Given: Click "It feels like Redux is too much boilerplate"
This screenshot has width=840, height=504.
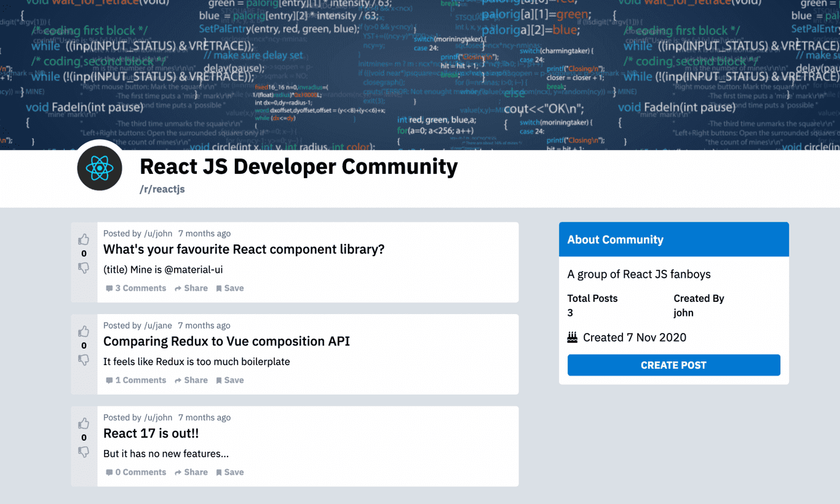Looking at the screenshot, I should click(196, 361).
